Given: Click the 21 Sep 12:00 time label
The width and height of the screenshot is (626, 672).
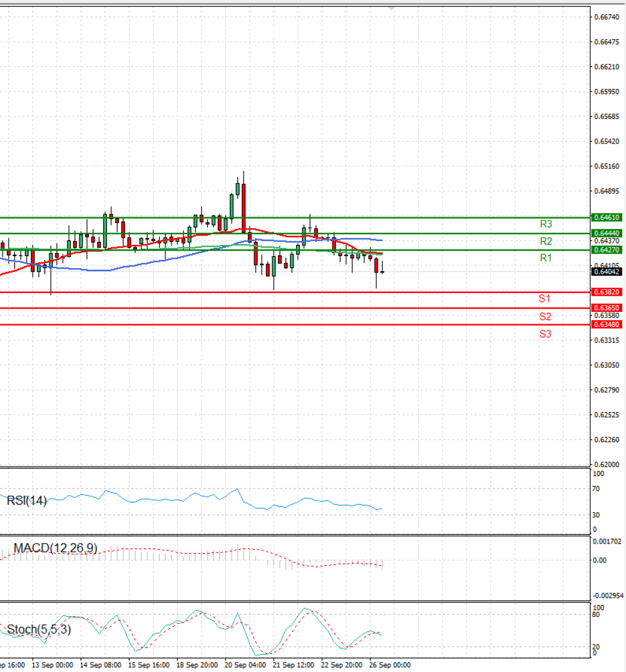Looking at the screenshot, I should point(294,665).
